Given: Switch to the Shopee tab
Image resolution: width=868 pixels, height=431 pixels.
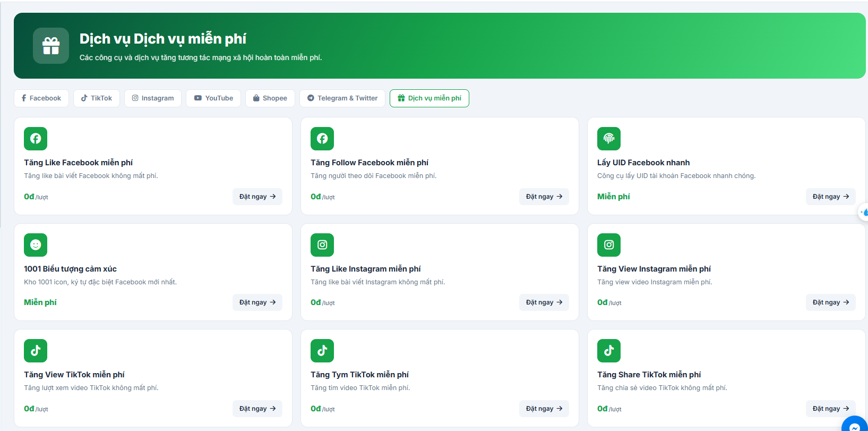Looking at the screenshot, I should tap(270, 98).
